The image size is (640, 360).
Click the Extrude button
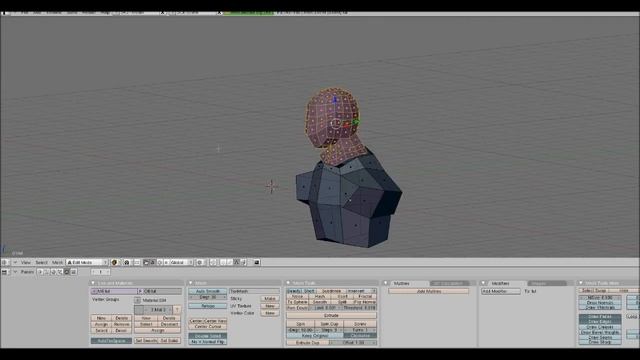pos(331,316)
